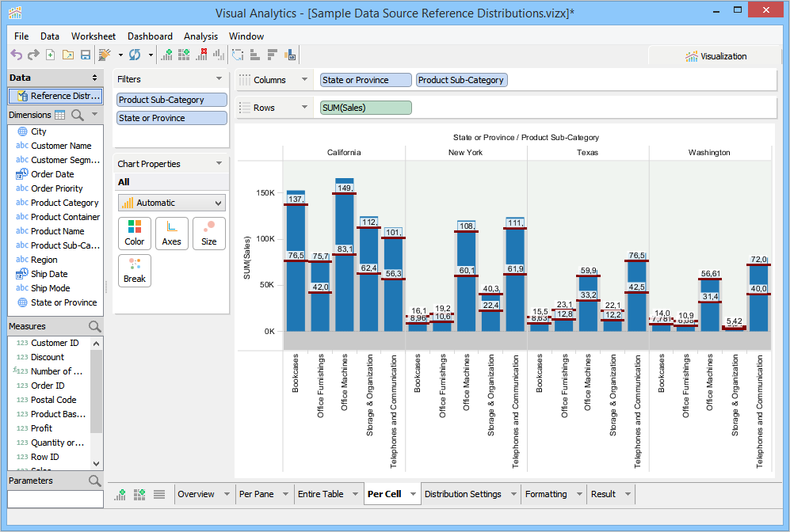The height and width of the screenshot is (532, 790).
Task: Select the Visualization tab button
Action: 716,56
